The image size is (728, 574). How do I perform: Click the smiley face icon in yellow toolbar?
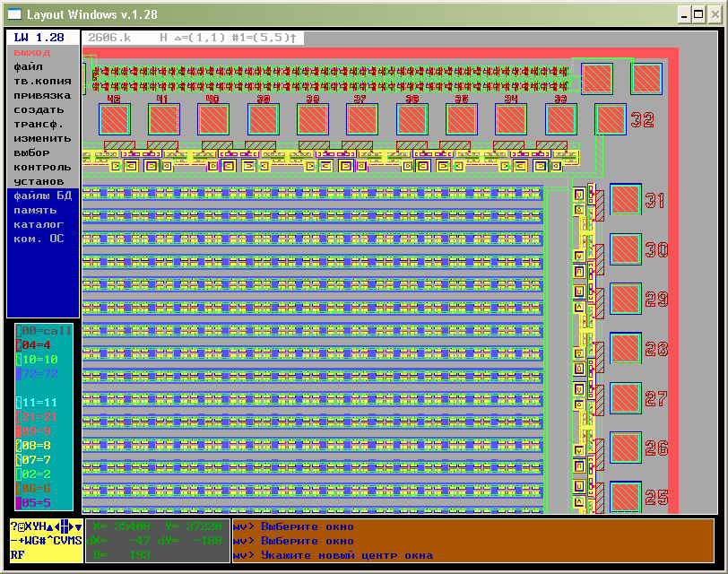[x=22, y=526]
